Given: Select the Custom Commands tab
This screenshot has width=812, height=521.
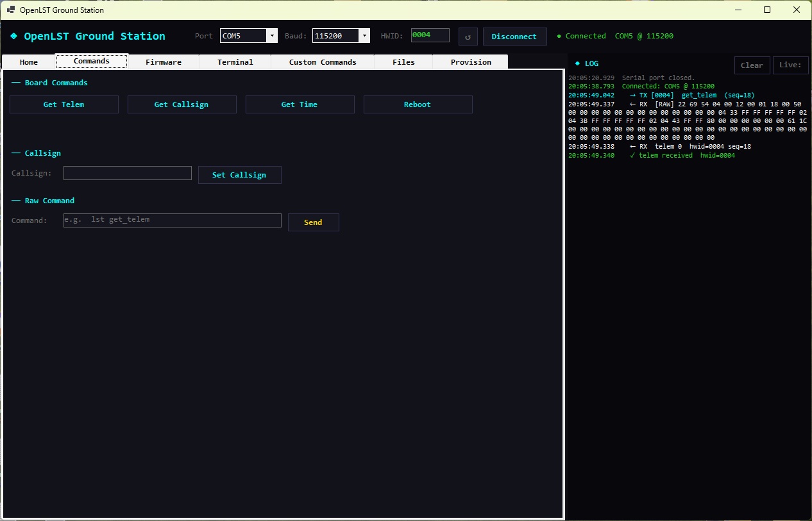Looking at the screenshot, I should click(323, 62).
